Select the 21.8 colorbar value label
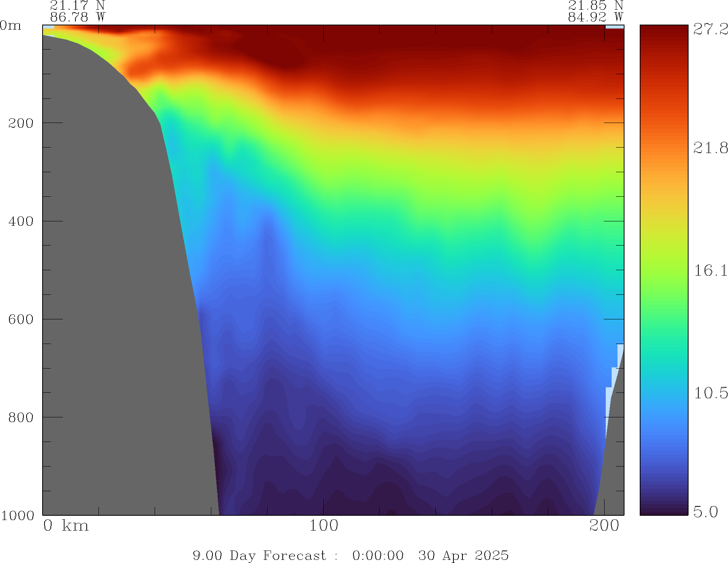The width and height of the screenshot is (728, 563). click(x=710, y=148)
